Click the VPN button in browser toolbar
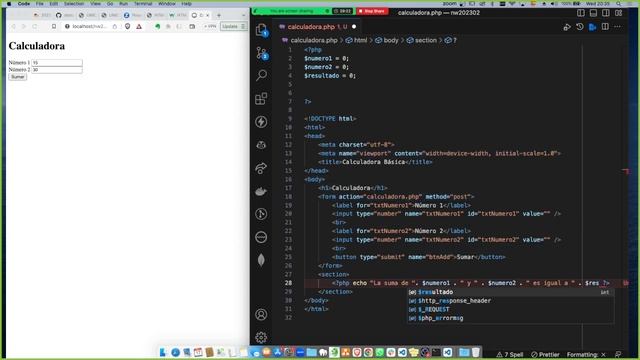Viewport: 640px width, 360px height. point(210,27)
